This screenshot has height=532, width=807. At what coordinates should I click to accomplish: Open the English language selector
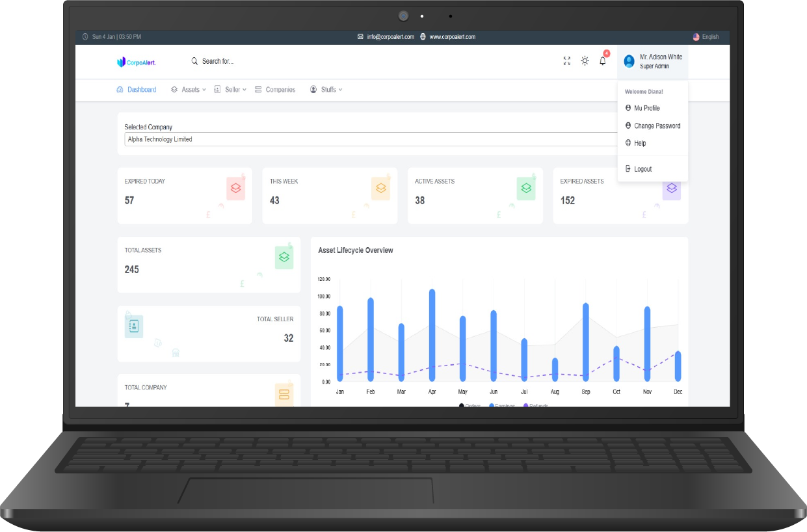[706, 37]
